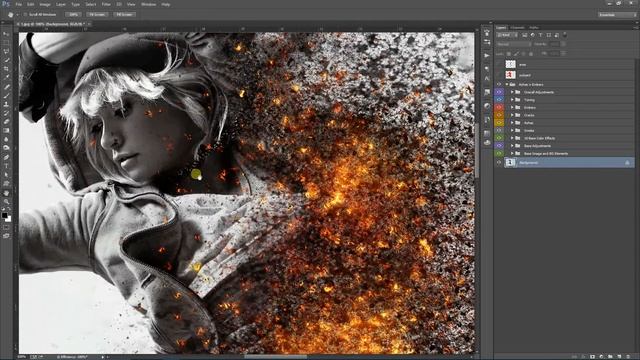Open the layer blend mode dropdown
The width and height of the screenshot is (640, 360).
514,44
